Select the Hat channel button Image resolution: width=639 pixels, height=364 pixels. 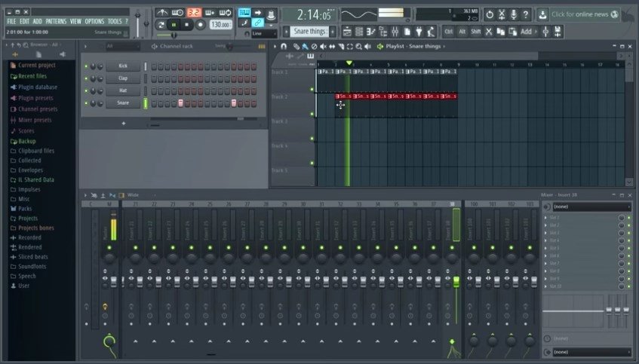pos(123,90)
